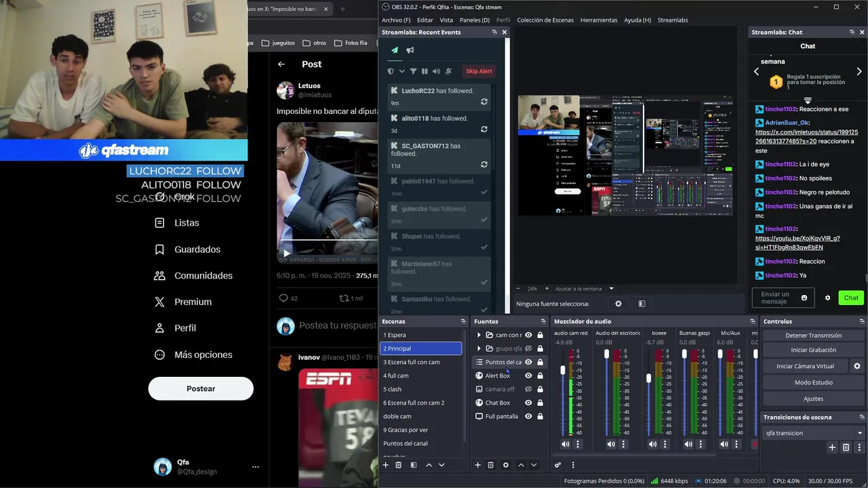Go back from Post in X window
Screen dimensions: 868x488
281,64
